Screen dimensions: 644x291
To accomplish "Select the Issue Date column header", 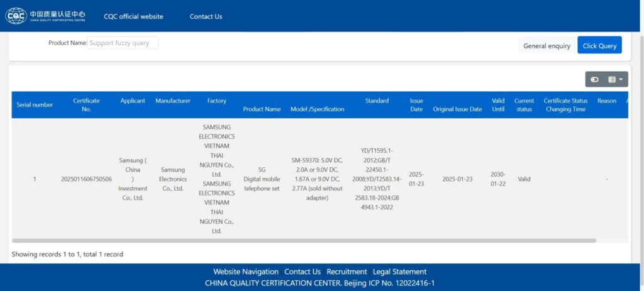I will [416, 105].
